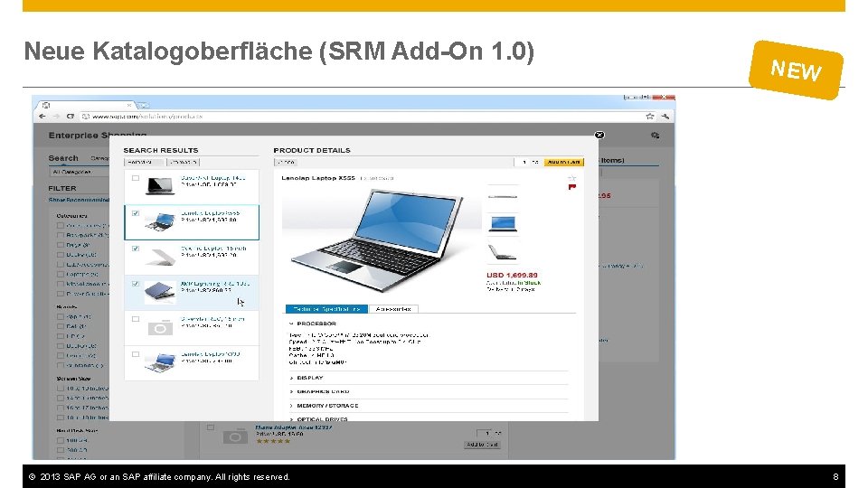Switch to the Technical Specifications tab
The height and width of the screenshot is (488, 868).
click(x=326, y=309)
